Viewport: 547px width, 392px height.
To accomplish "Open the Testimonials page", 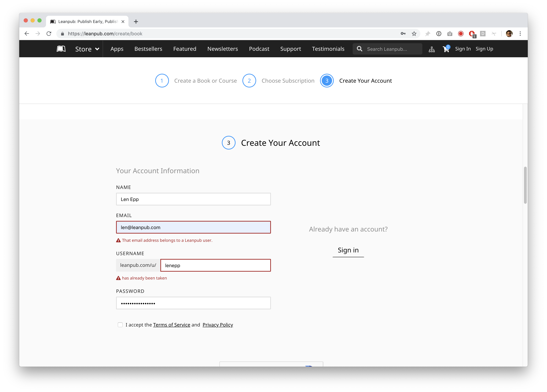I will click(x=328, y=49).
